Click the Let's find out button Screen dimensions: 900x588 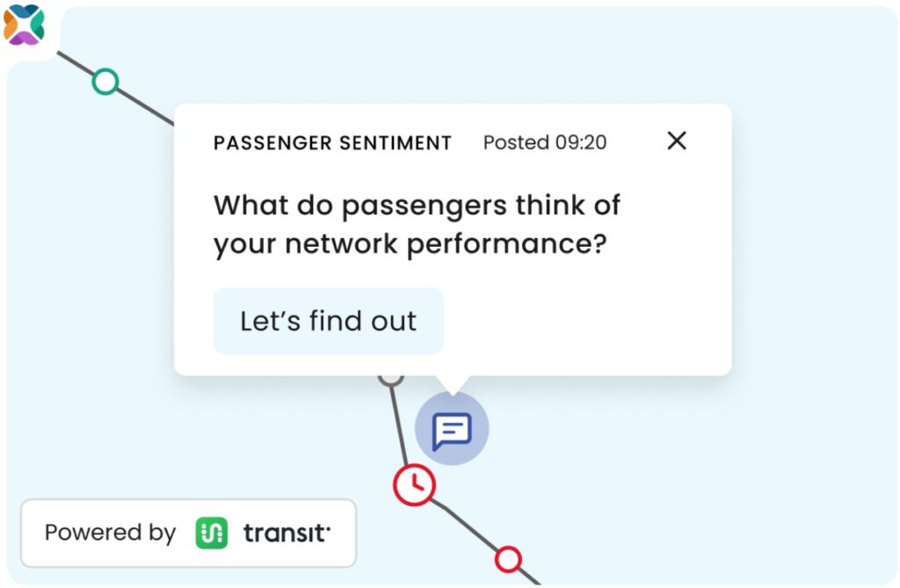[329, 321]
